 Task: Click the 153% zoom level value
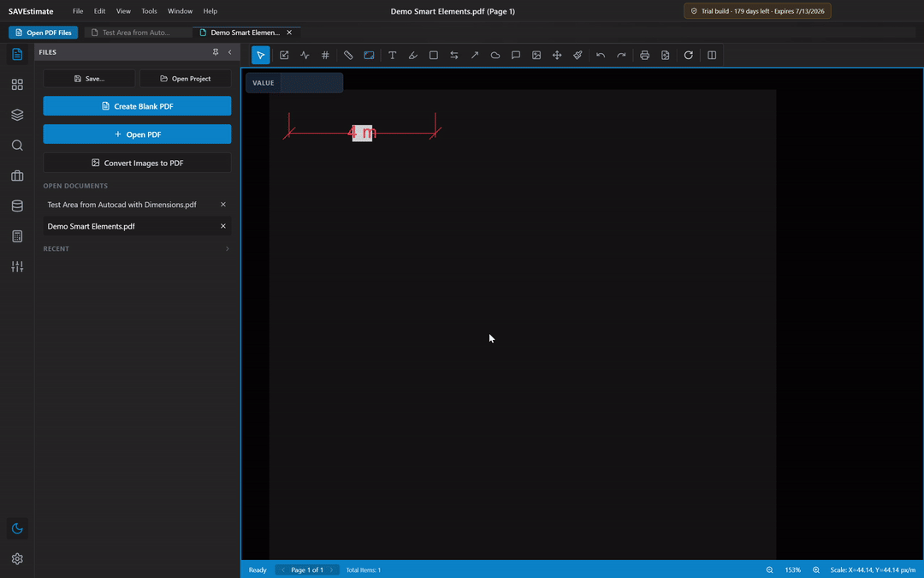pos(792,569)
